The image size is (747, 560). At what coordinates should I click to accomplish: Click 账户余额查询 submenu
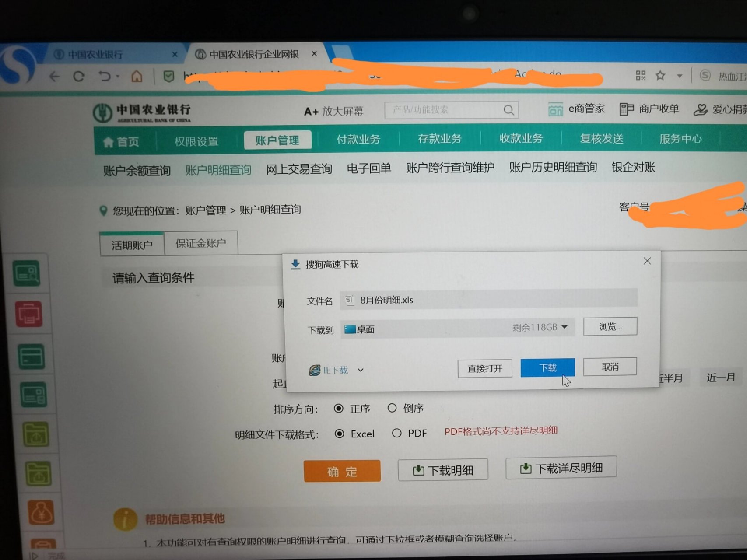137,171
